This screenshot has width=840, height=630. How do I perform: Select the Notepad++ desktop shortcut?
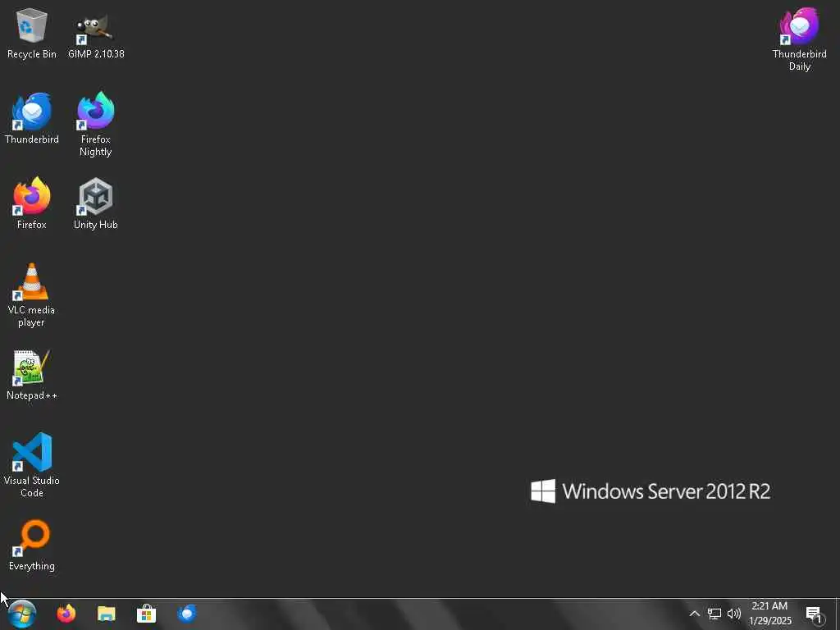pyautogui.click(x=32, y=375)
